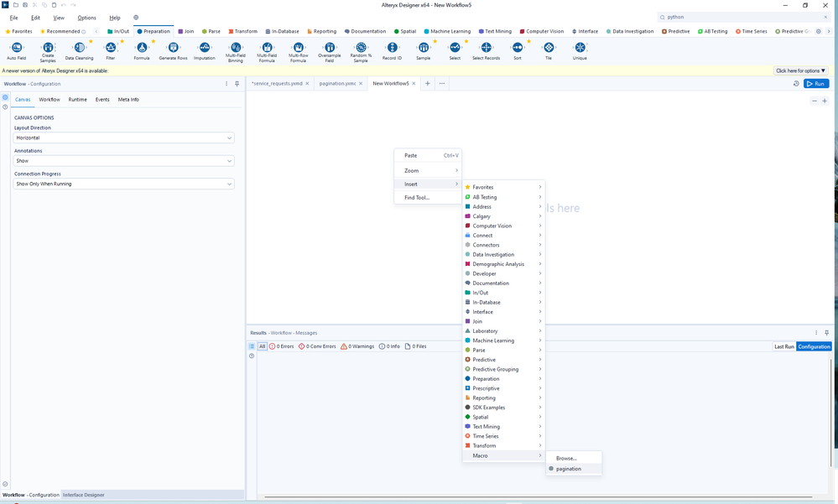838x504 pixels.
Task: Select the Multi-Field Formula tool
Action: pyautogui.click(x=267, y=52)
